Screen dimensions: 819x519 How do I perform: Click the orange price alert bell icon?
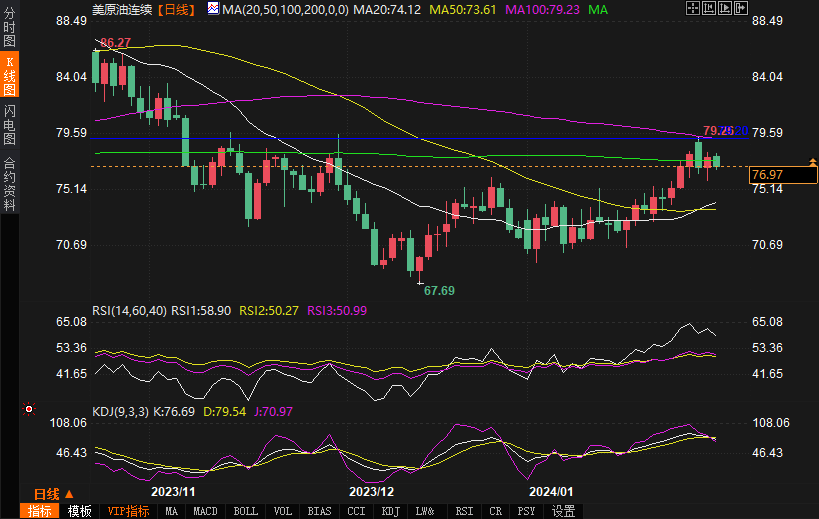click(x=812, y=162)
